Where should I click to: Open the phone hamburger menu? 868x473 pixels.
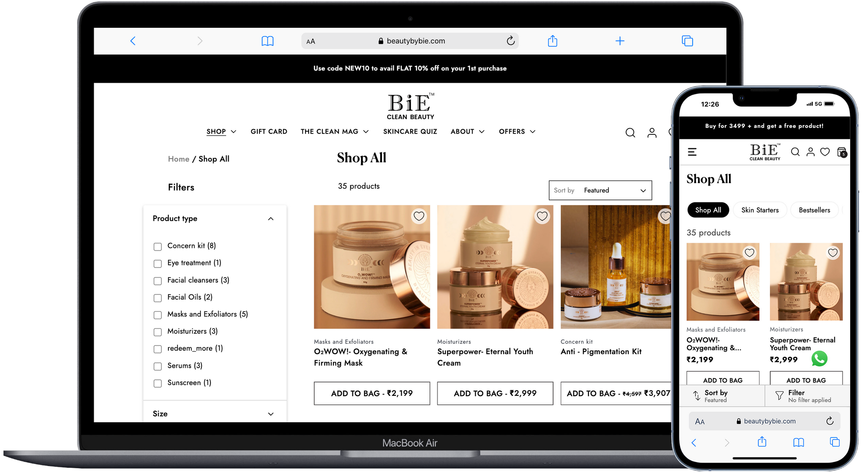pos(692,152)
